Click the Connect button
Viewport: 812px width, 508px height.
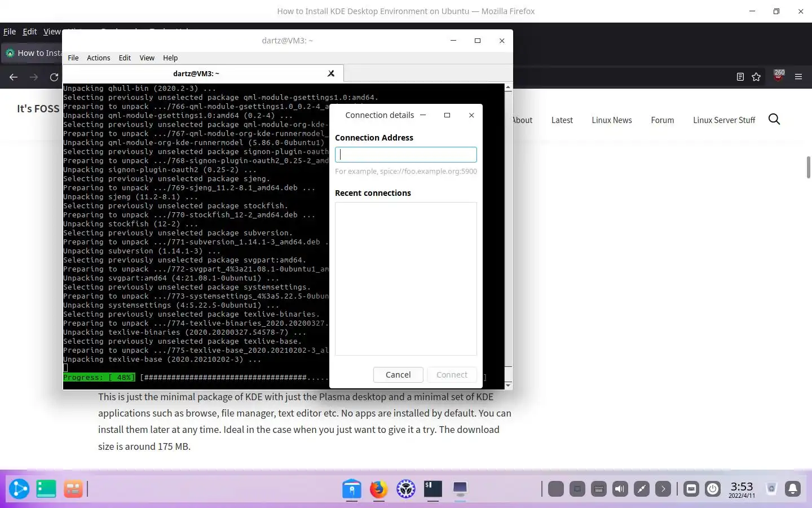[452, 375]
